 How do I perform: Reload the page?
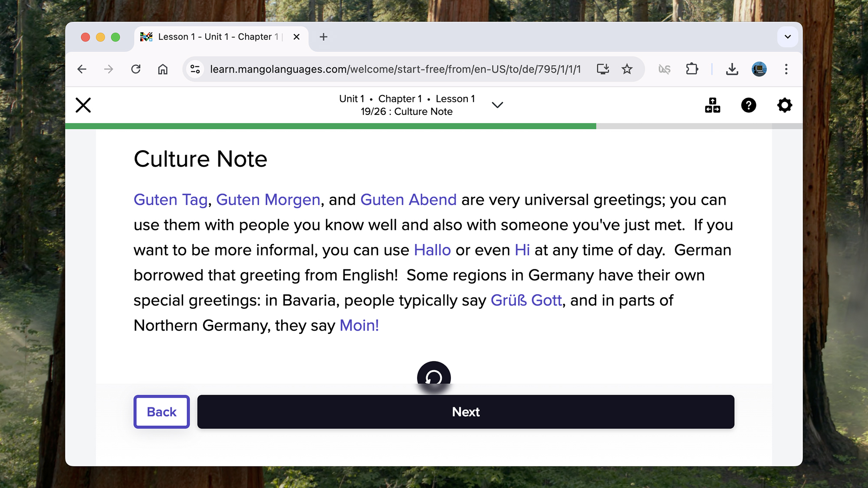point(136,69)
